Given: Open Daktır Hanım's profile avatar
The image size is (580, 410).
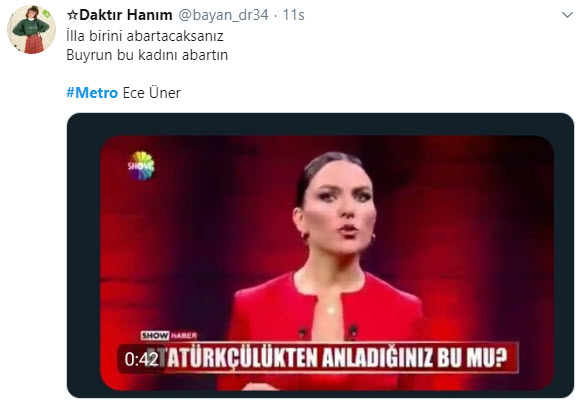Looking at the screenshot, I should [31, 30].
